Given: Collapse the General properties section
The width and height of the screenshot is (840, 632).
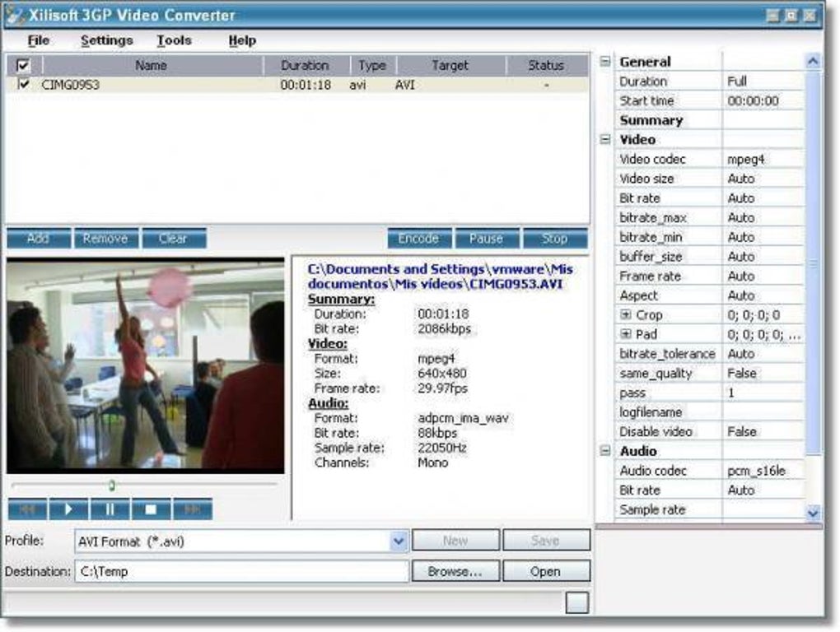Looking at the screenshot, I should click(x=604, y=62).
